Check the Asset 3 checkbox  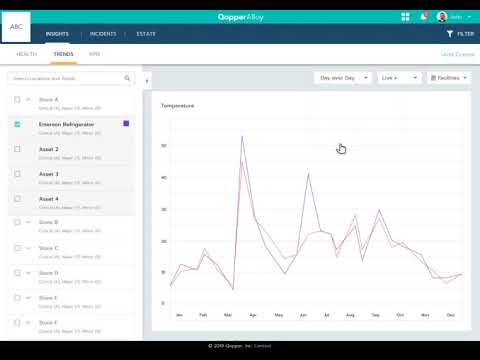pos(17,174)
